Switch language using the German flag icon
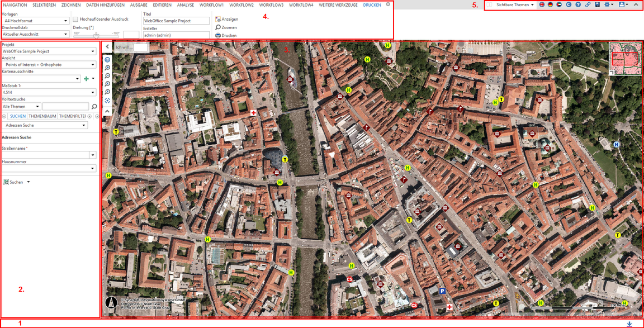This screenshot has height=328, width=644. 551,4
